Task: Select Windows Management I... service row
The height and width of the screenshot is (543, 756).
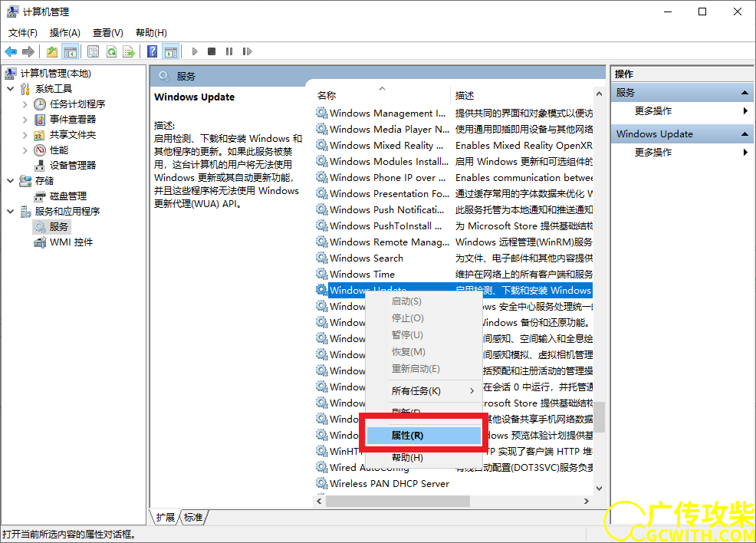Action: 454,114
